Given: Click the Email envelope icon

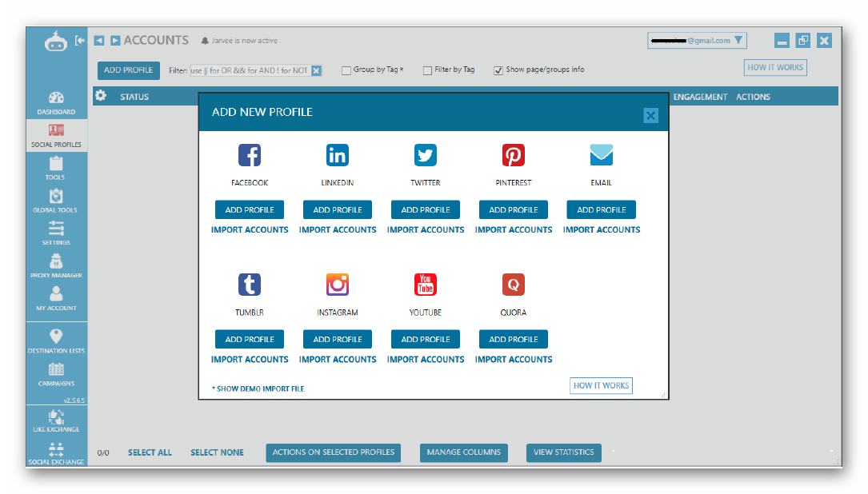Looking at the screenshot, I should pyautogui.click(x=601, y=155).
